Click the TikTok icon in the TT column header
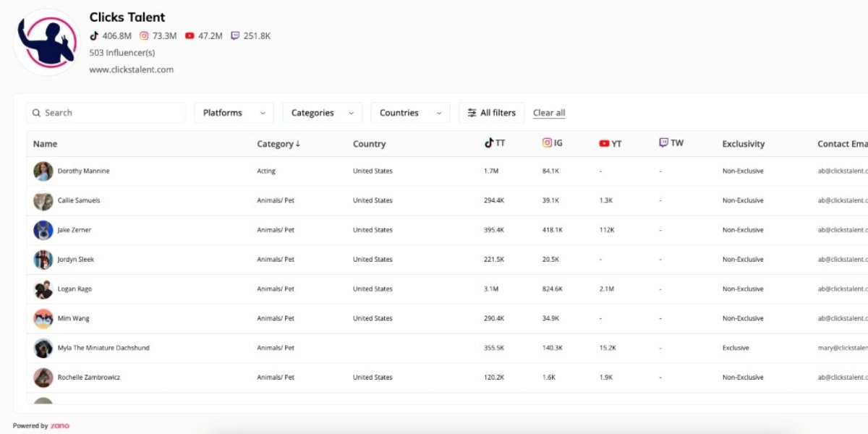Screen dimensions: 868x434 489,143
